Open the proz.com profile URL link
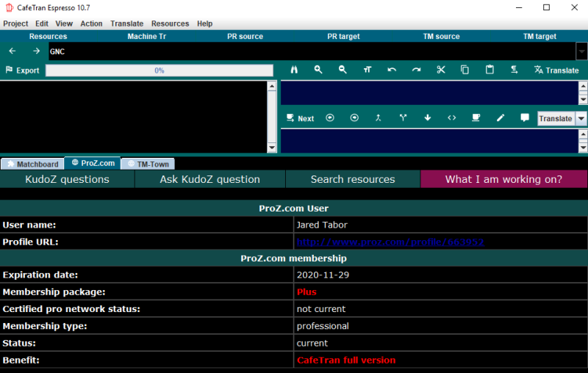588x373 pixels. pos(390,242)
